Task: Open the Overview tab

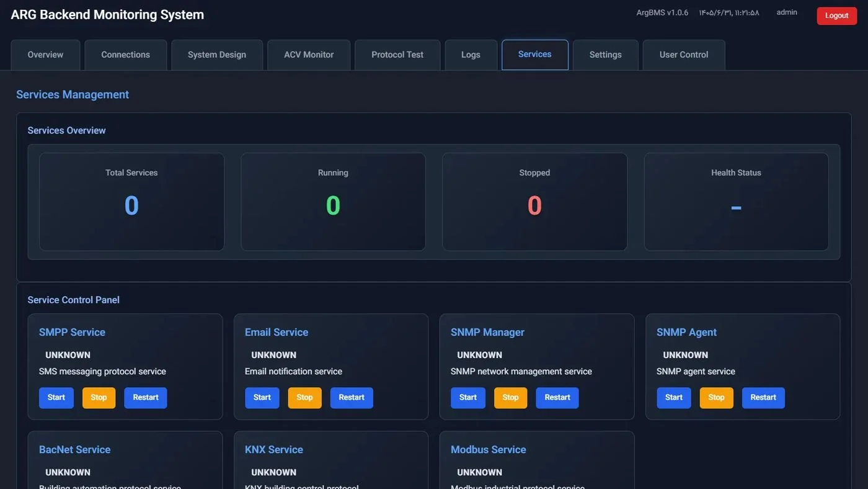Action: (x=45, y=55)
